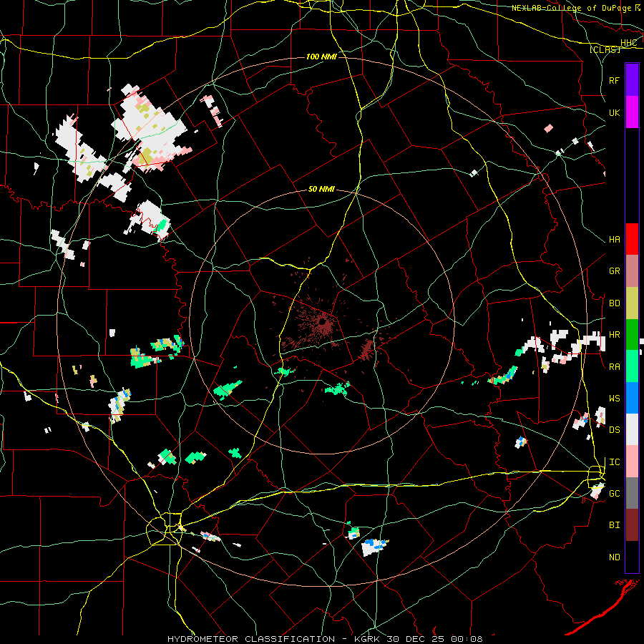Pick the dark green HR legend swatch
This screenshot has width=644, height=644.
point(632,334)
